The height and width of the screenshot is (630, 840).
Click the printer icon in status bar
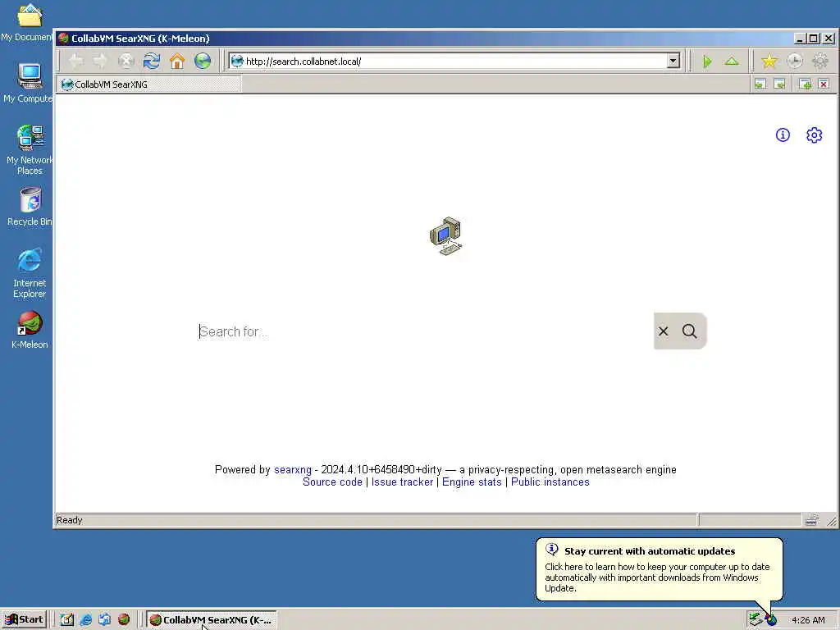[811, 519]
